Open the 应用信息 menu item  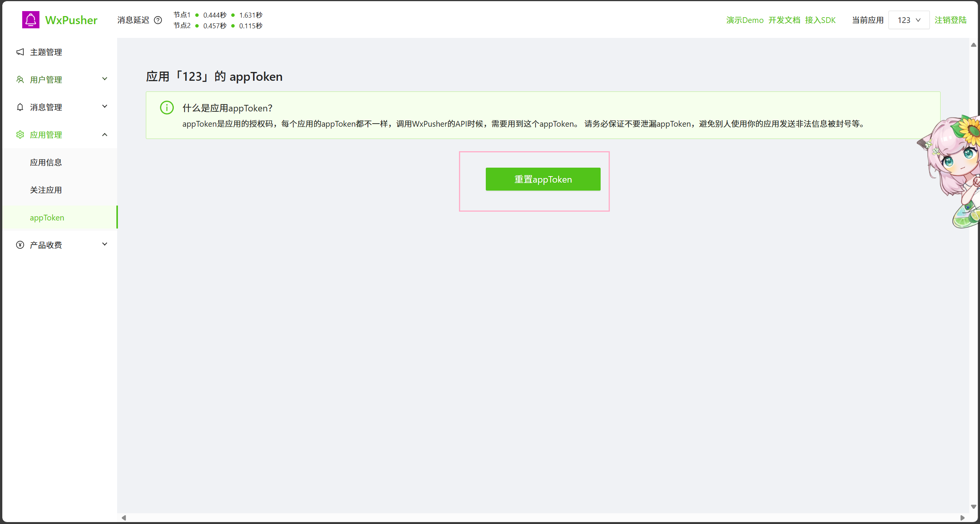[x=46, y=162]
